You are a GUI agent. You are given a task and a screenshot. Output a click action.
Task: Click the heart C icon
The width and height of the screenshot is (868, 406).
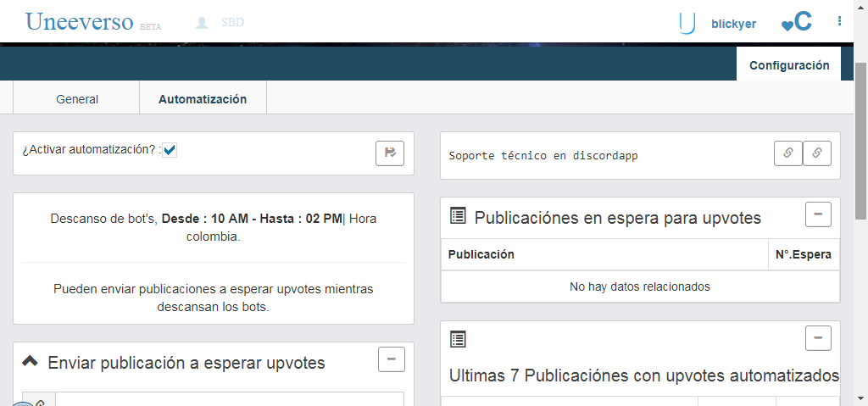coord(797,22)
